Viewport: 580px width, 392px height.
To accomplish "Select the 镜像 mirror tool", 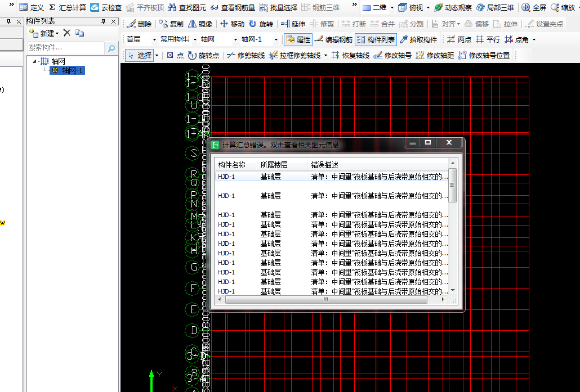I will [x=200, y=24].
